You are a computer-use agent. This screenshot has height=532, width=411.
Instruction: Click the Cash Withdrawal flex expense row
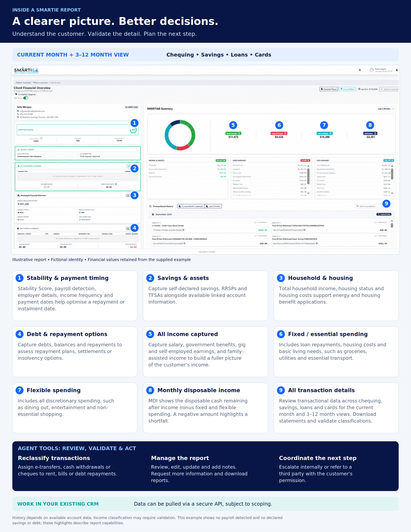(353, 165)
